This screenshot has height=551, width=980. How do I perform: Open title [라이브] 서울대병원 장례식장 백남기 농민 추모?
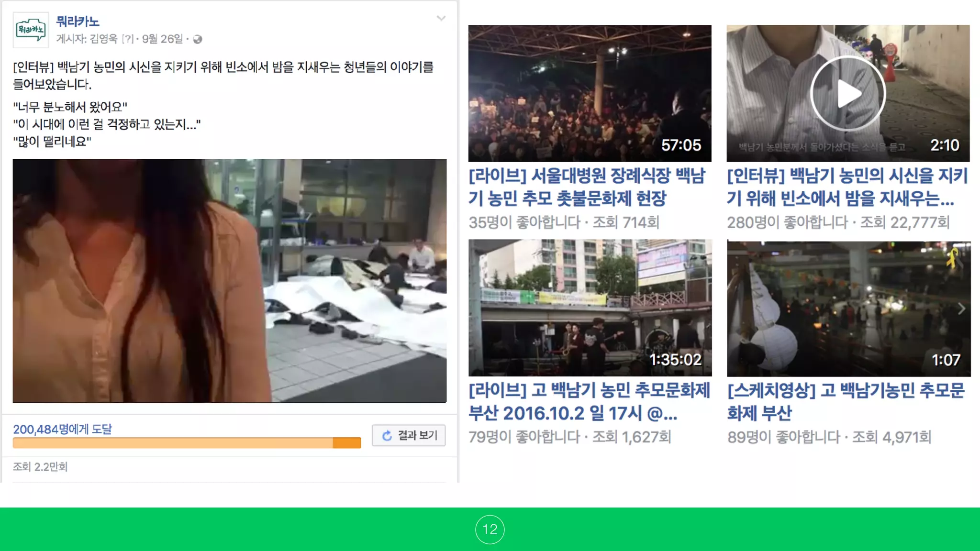tap(587, 187)
